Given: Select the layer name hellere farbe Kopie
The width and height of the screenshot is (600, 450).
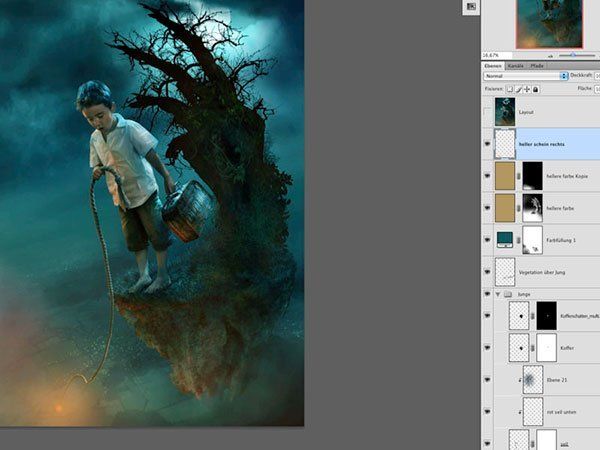Looking at the screenshot, I should click(567, 176).
